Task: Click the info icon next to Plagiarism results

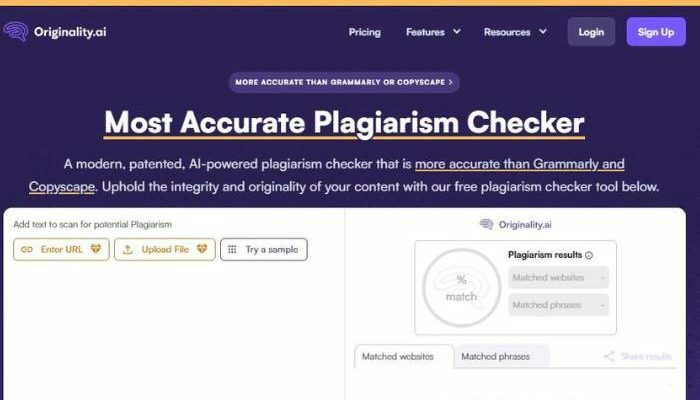Action: pyautogui.click(x=589, y=255)
